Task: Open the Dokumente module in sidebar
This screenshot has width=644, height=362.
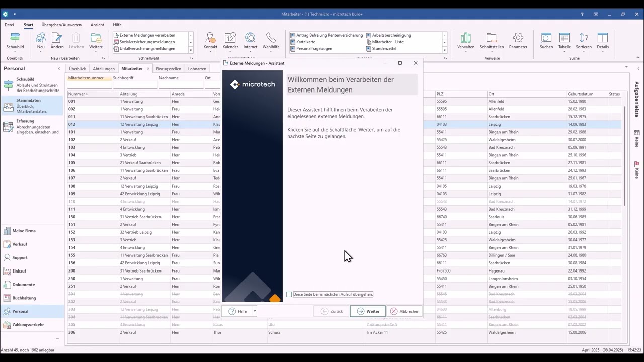Action: 32,285
